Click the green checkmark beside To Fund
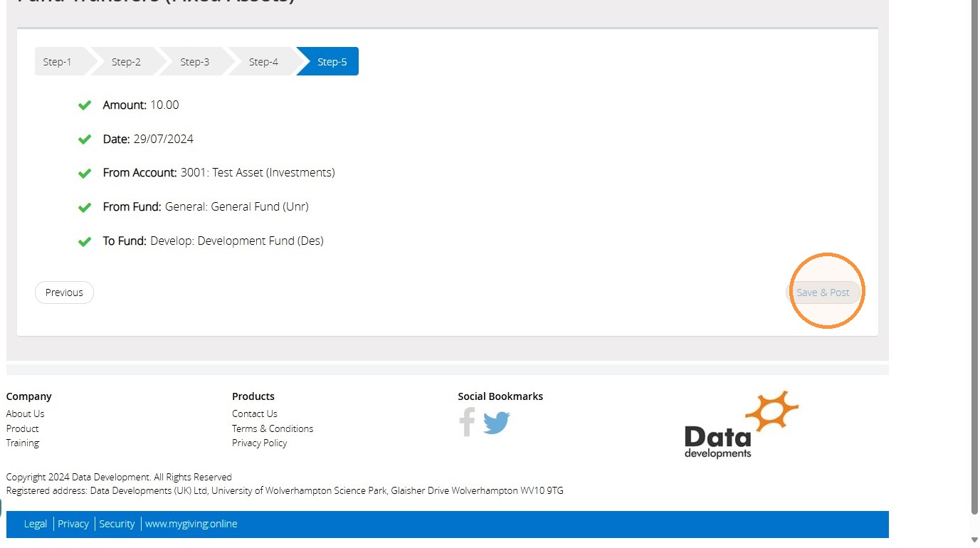Screen dimensions: 980x548 click(x=85, y=241)
